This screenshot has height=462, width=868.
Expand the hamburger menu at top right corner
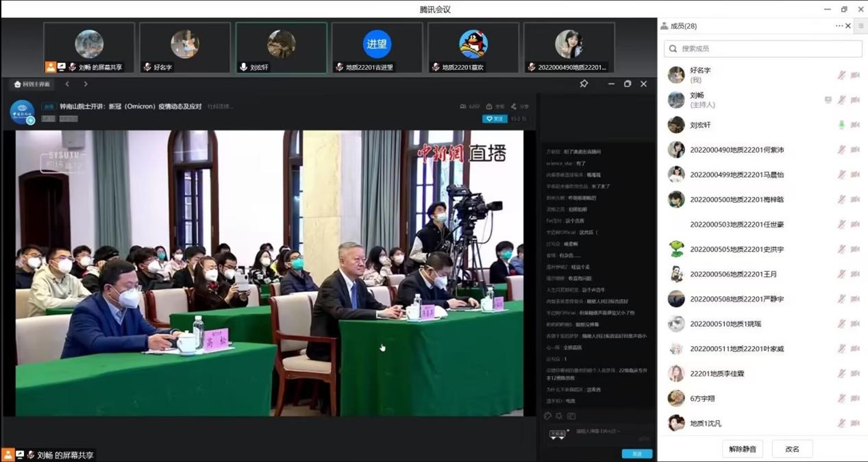pyautogui.click(x=861, y=26)
